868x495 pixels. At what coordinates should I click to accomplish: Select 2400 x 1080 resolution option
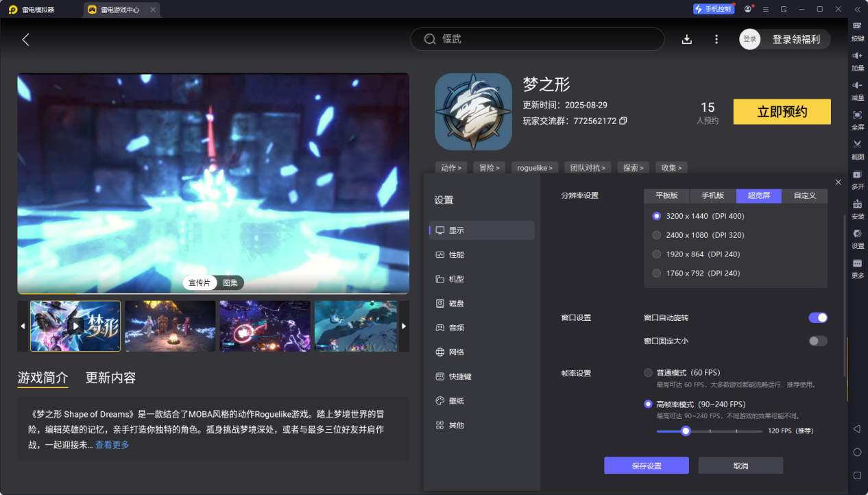pos(657,235)
